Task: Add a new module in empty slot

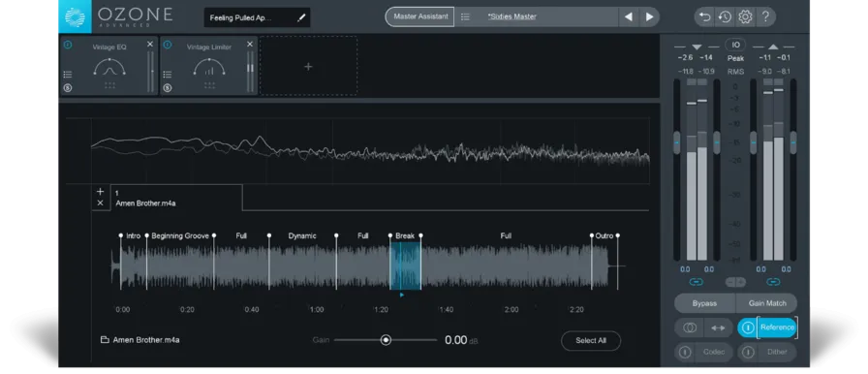Action: [308, 67]
